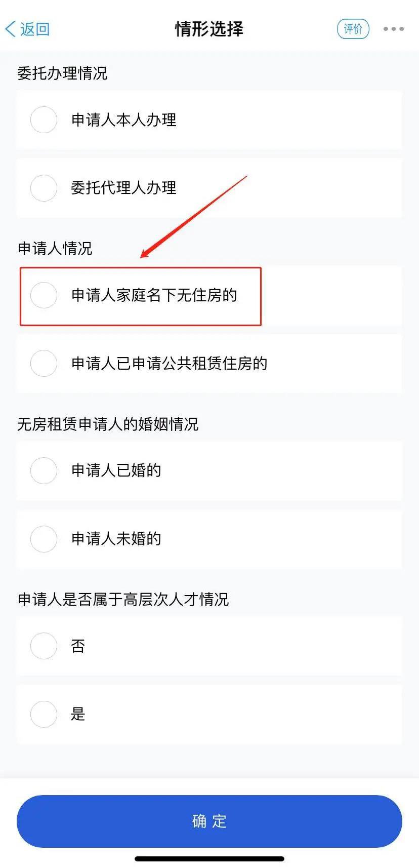419x868 pixels.
Task: Select radio 申请人已申请公共租赁住房的
Action: click(x=44, y=363)
